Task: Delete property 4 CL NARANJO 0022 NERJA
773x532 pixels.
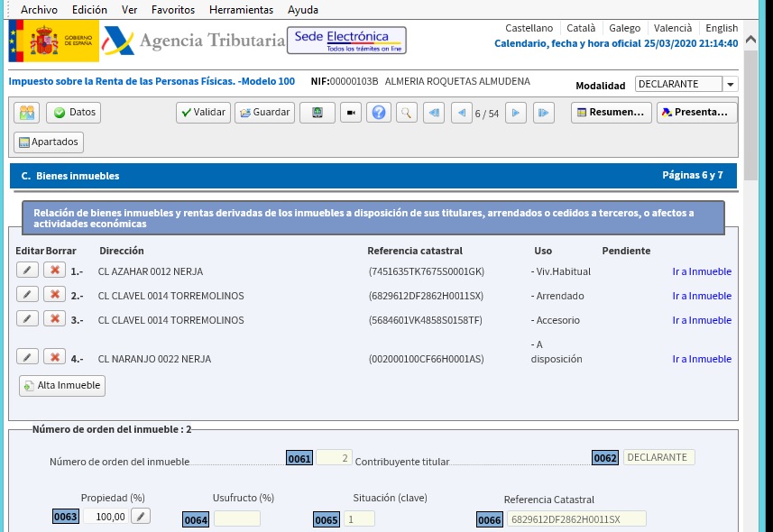Action: pos(54,358)
